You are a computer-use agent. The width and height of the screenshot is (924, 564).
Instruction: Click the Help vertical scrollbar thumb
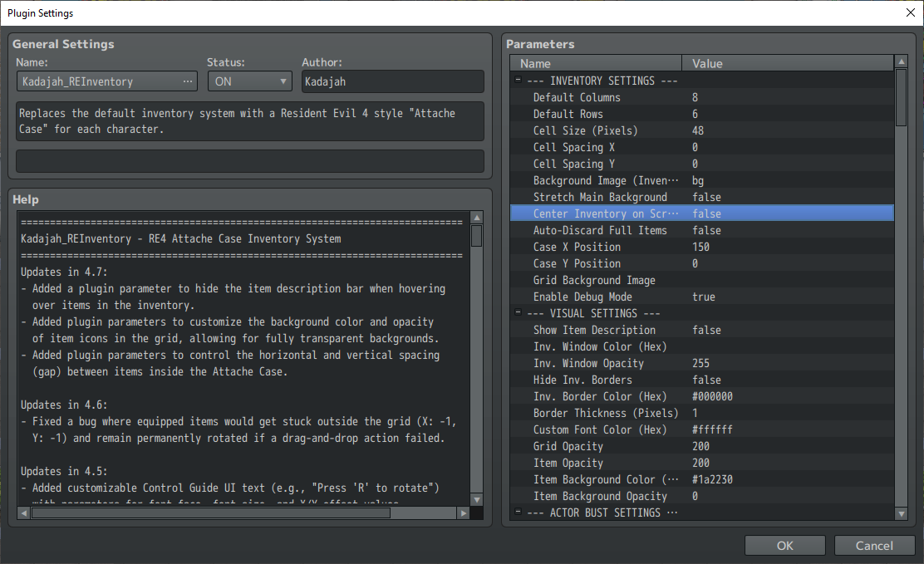click(477, 237)
